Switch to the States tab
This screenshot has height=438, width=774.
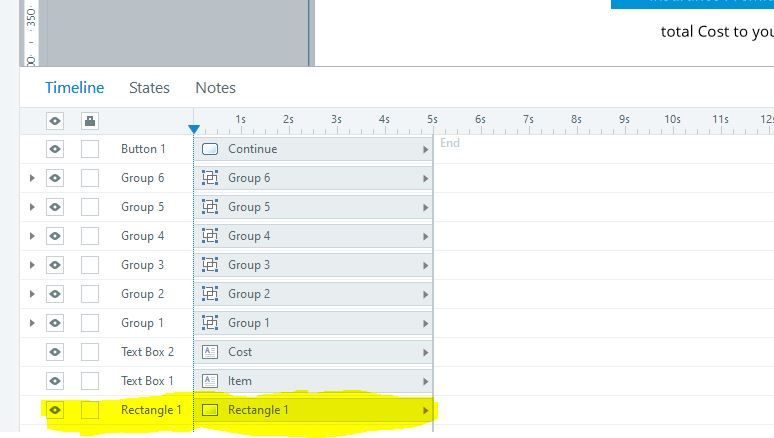(x=149, y=88)
